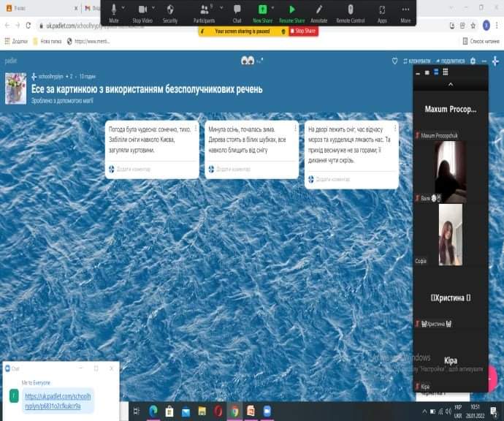Open Додатки apps shortcut in bookmarks bar

(16, 41)
